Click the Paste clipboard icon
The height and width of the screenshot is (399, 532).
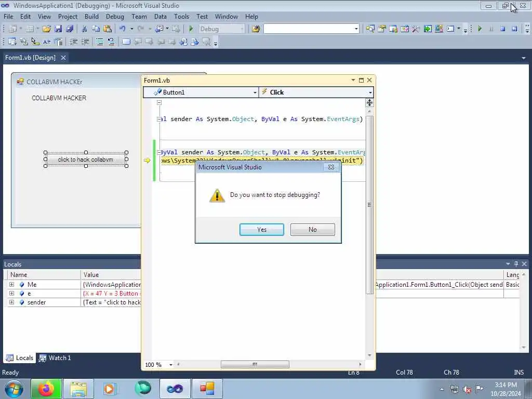tap(108, 29)
